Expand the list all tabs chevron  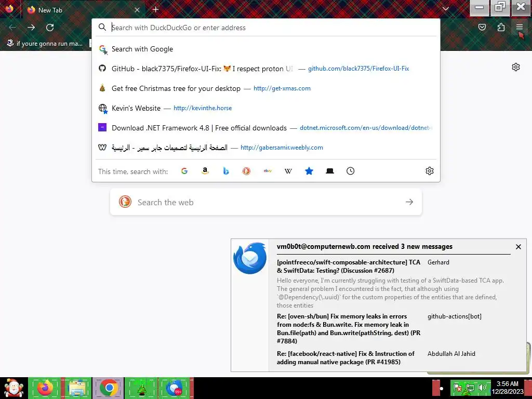coord(446,9)
